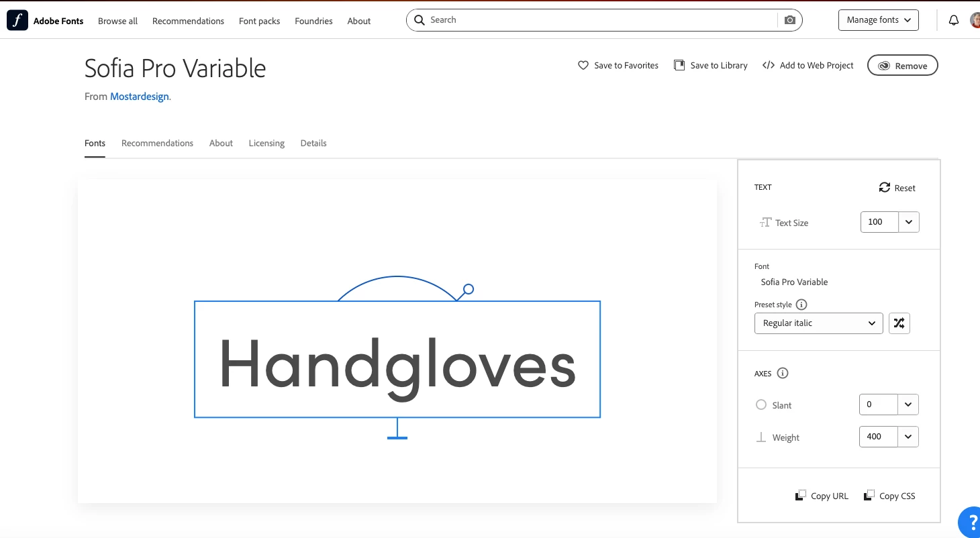Click the Sofia Pro Variable heading

175,68
